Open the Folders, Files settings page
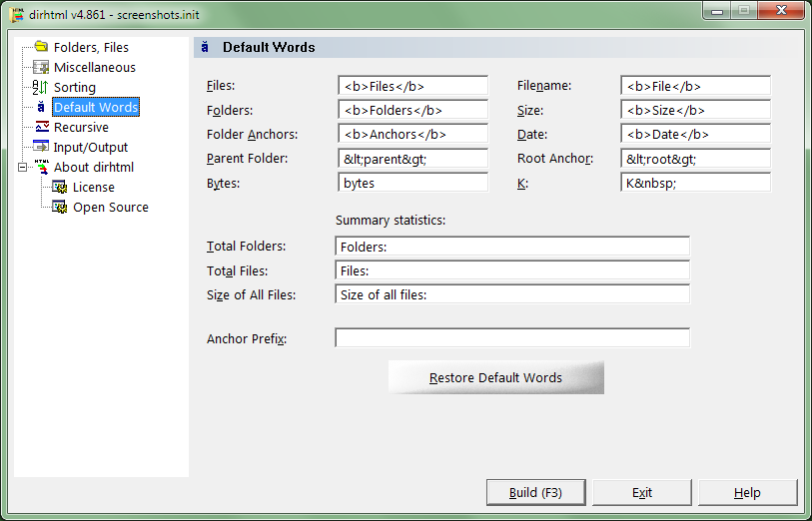 tap(91, 47)
